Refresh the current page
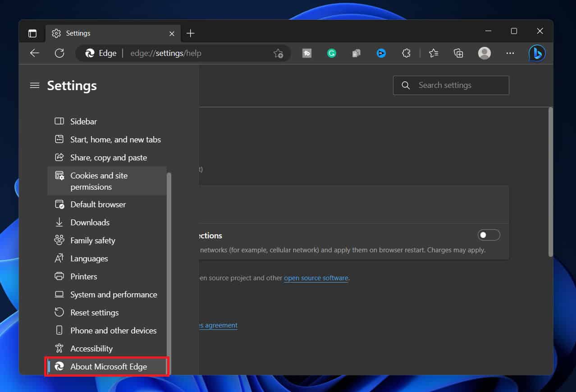Image resolution: width=576 pixels, height=392 pixels. (59, 53)
